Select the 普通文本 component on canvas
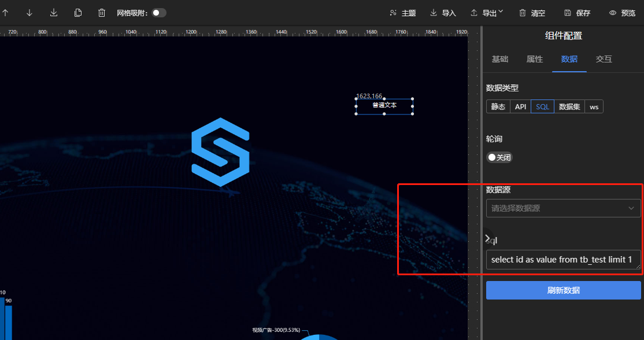Viewport: 644px width, 340px height. (x=384, y=106)
